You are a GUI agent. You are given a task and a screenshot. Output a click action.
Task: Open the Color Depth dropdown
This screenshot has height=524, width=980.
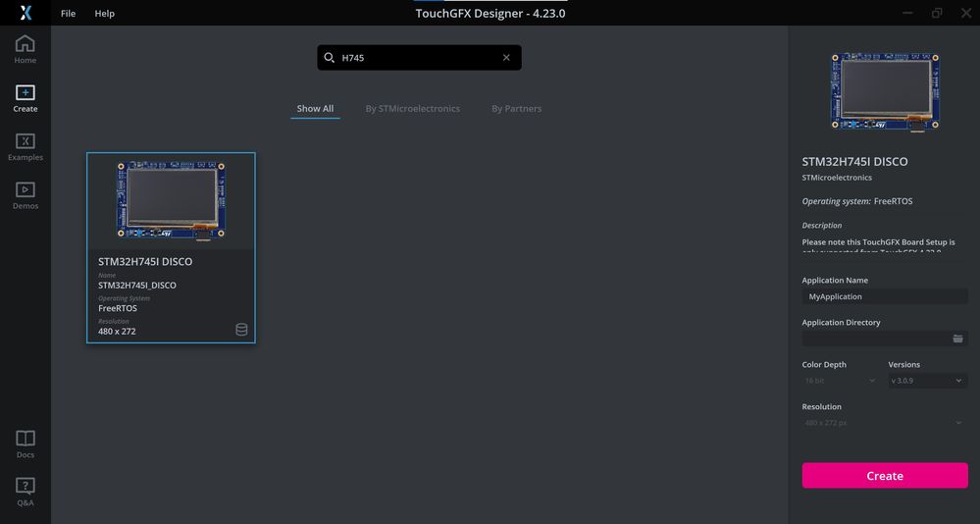[x=840, y=380]
